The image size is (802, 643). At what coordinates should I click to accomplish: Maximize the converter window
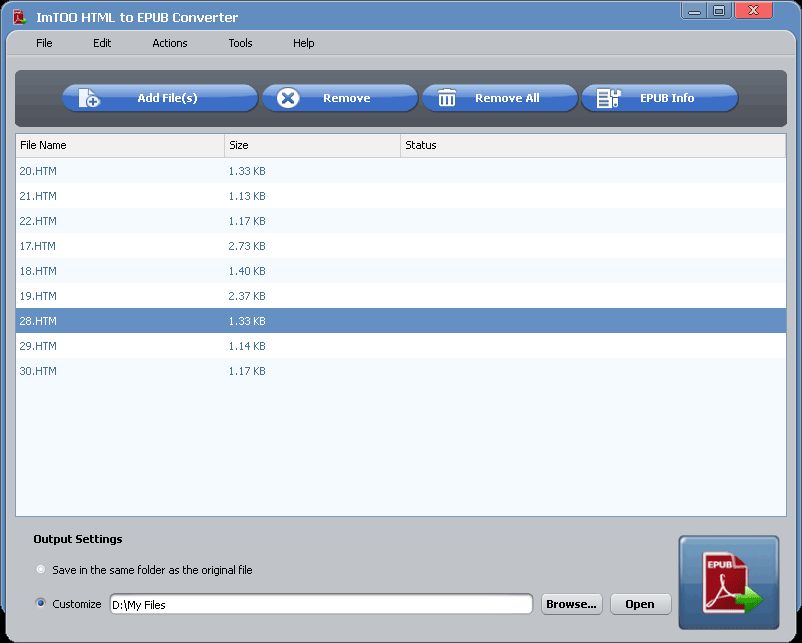tap(719, 11)
